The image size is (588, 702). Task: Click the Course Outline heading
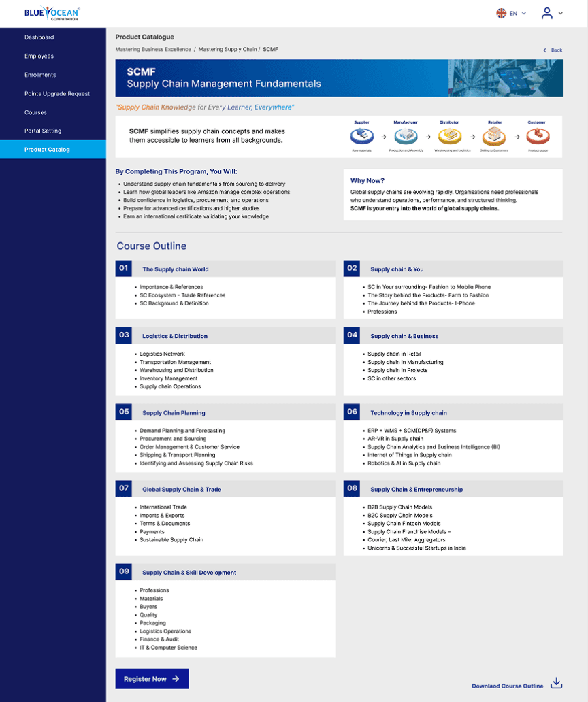click(x=151, y=246)
